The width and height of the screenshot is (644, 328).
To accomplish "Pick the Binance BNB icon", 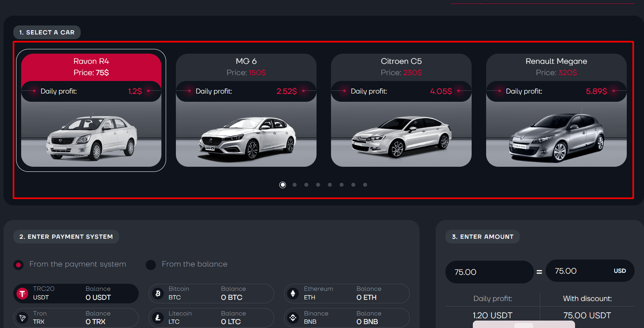I will (293, 318).
